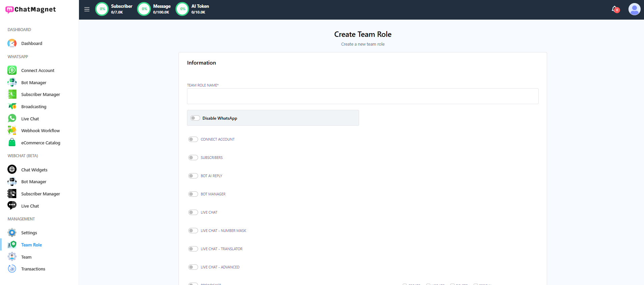
Task: Click the WhatsApp Live Chat icon
Action: 12,118
